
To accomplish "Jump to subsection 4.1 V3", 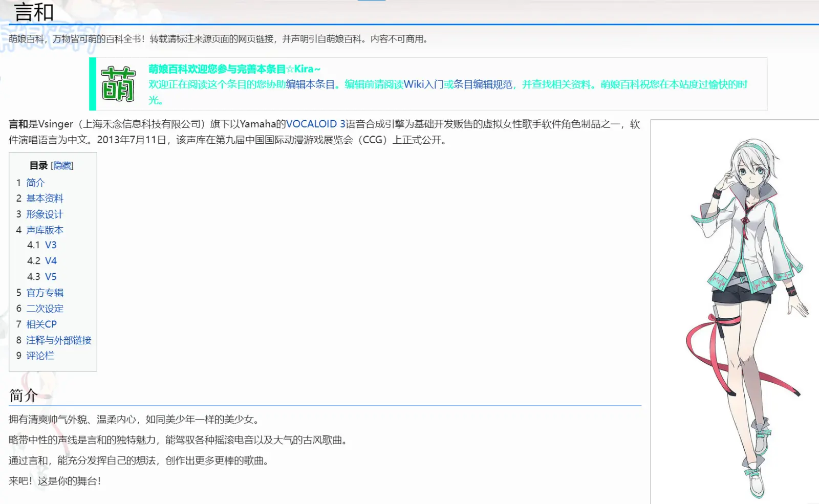I will point(51,245).
